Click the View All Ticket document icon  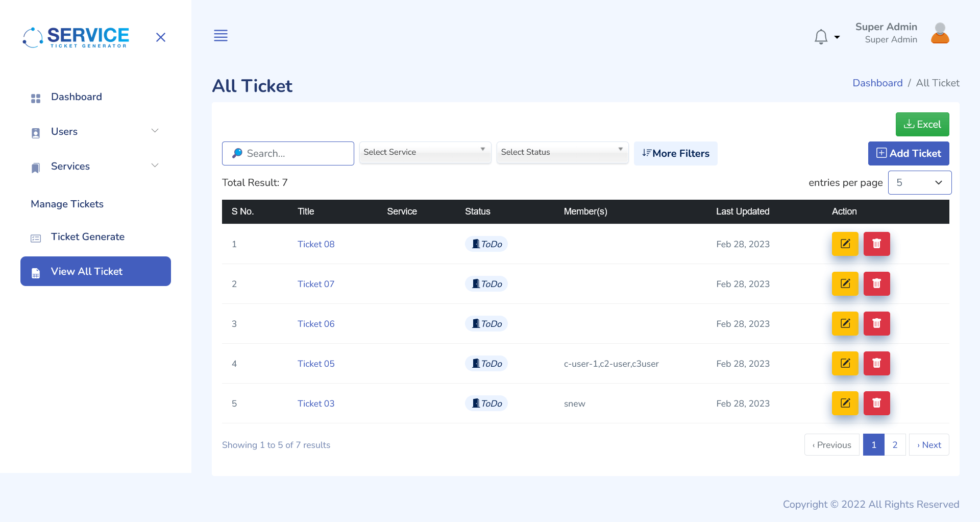click(x=36, y=273)
